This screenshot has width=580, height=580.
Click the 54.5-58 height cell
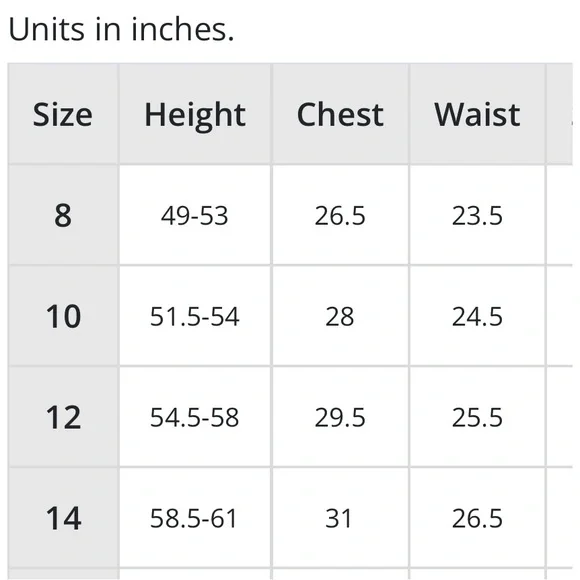[195, 417]
